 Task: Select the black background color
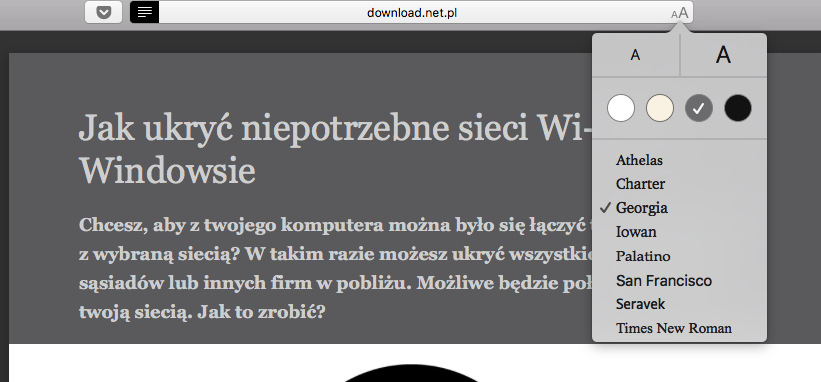(x=738, y=108)
